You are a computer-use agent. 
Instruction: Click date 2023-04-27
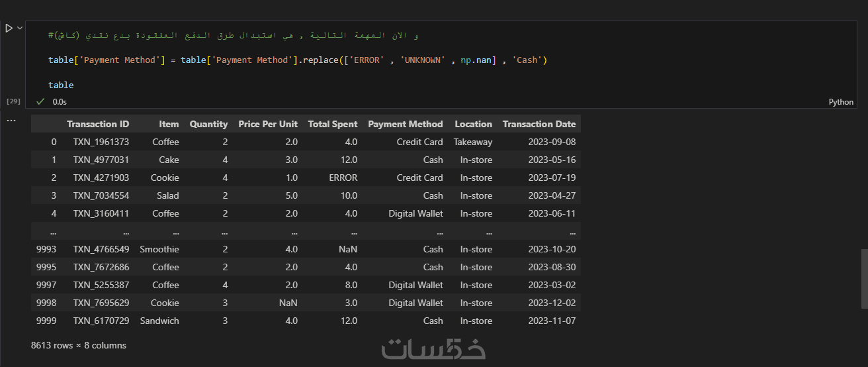(552, 195)
